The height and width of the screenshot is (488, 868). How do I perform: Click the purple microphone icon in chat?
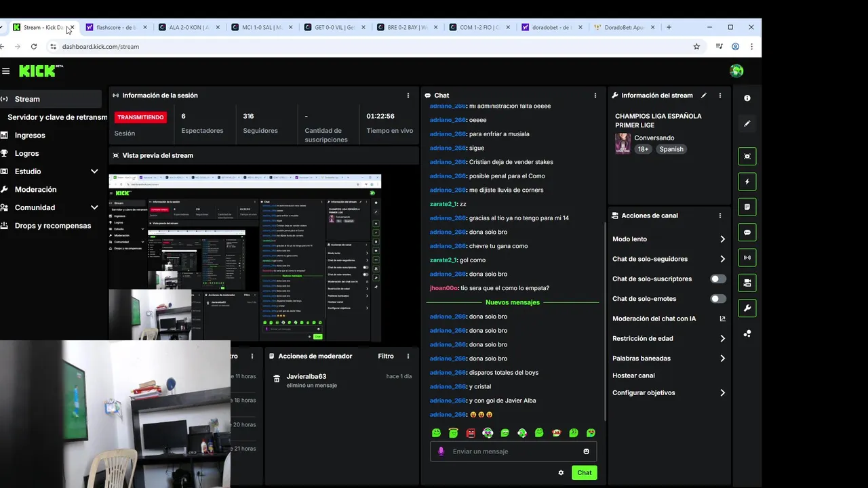[441, 451]
